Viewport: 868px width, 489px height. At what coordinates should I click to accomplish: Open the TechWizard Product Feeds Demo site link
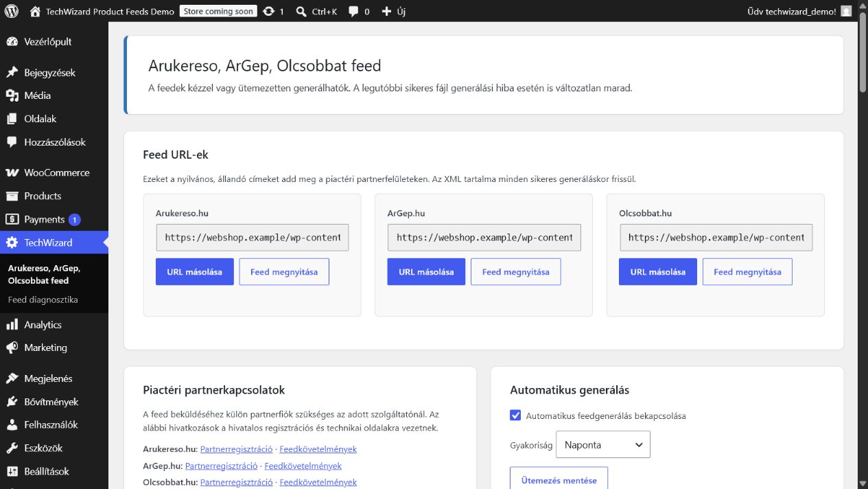pos(110,11)
